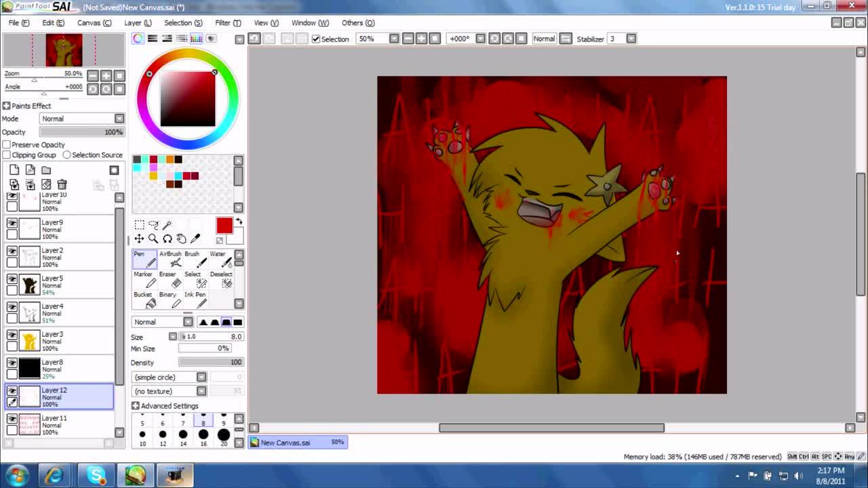The image size is (868, 488).
Task: Expand the Advanced Settings section
Action: tap(136, 406)
